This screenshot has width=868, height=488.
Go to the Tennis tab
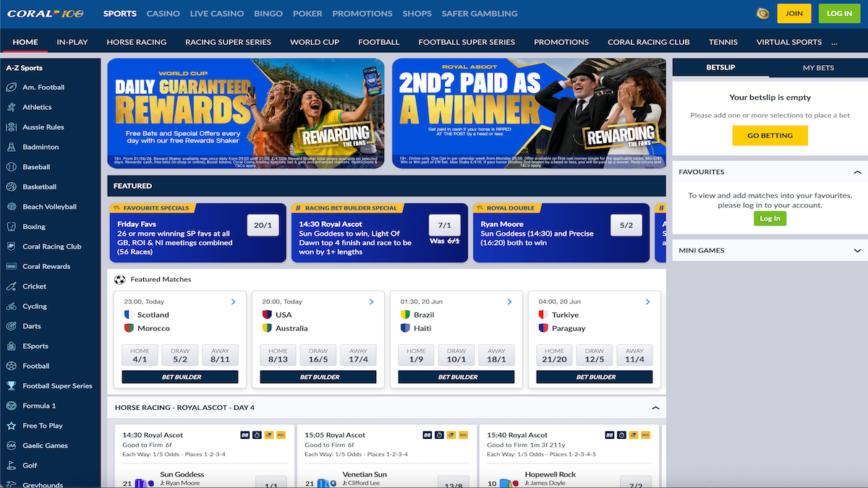(723, 42)
